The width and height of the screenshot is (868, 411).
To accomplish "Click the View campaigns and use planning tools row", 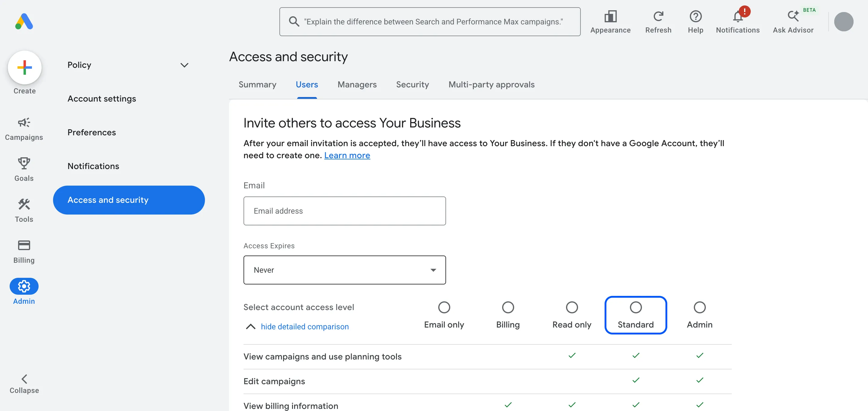I will [x=487, y=356].
